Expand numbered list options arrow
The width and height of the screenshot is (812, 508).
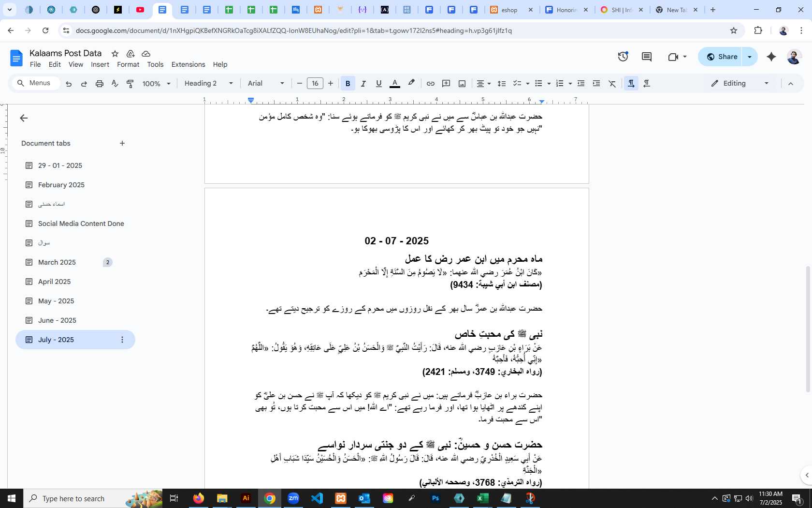(x=570, y=84)
